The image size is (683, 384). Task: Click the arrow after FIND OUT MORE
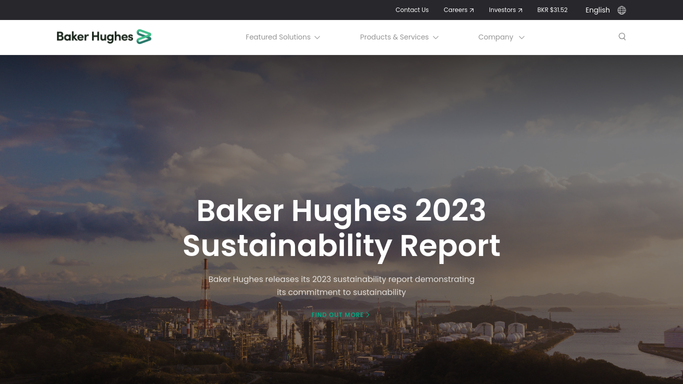[x=368, y=314]
